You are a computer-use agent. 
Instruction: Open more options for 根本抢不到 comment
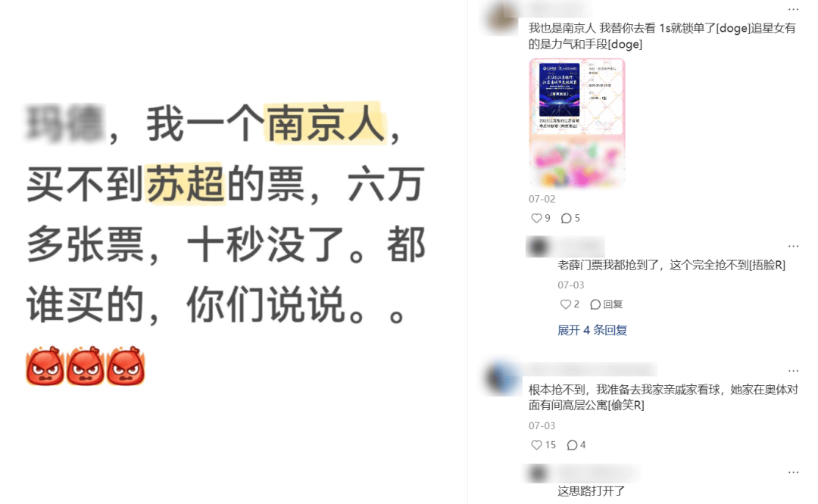[793, 371]
